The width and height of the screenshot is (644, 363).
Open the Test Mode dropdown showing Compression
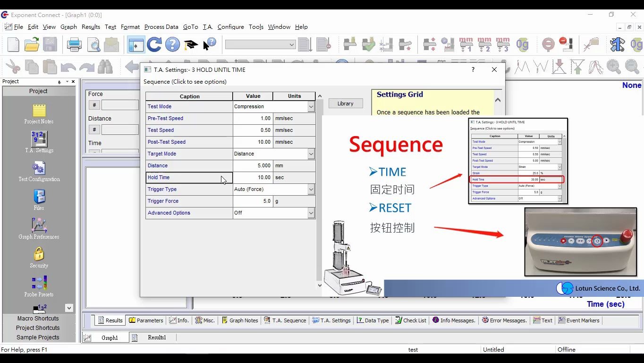coord(312,106)
